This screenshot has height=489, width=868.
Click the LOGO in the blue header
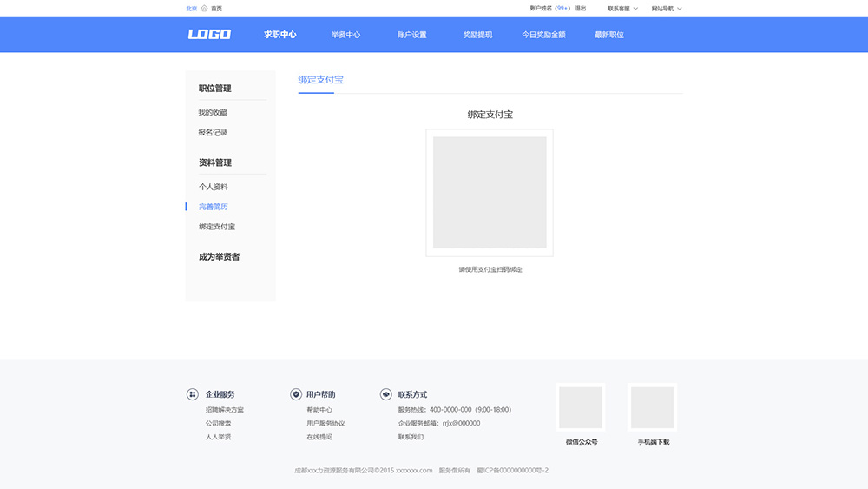pyautogui.click(x=209, y=35)
